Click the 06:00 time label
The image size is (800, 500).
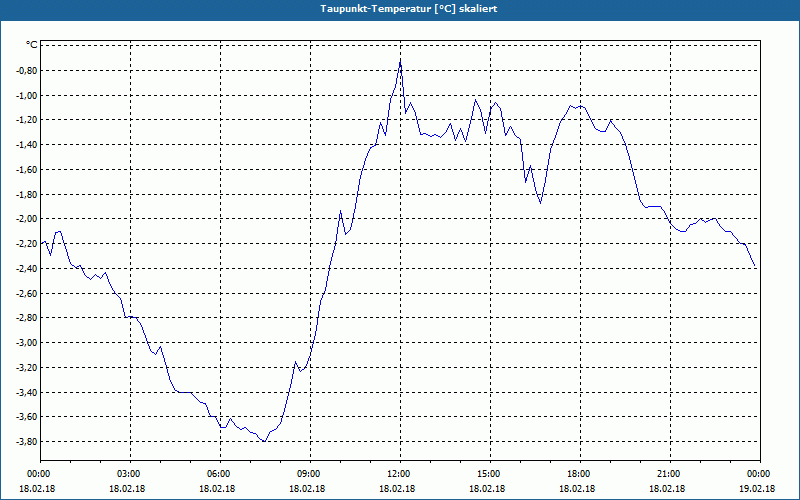point(220,474)
